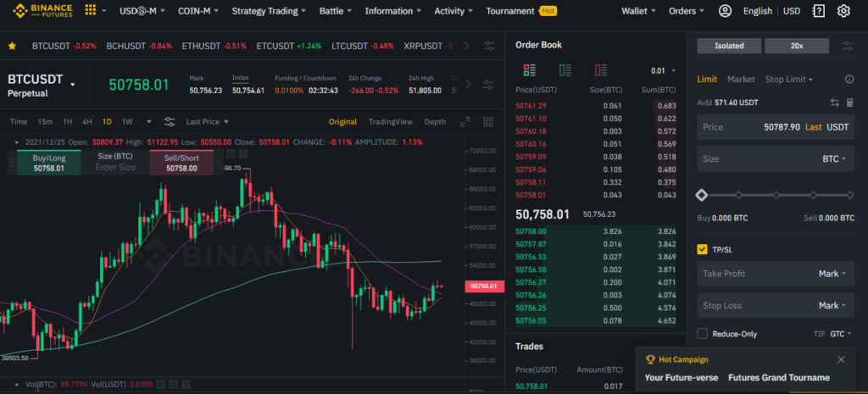868x394 pixels.
Task: Open the apps grid menu icon
Action: click(x=90, y=10)
